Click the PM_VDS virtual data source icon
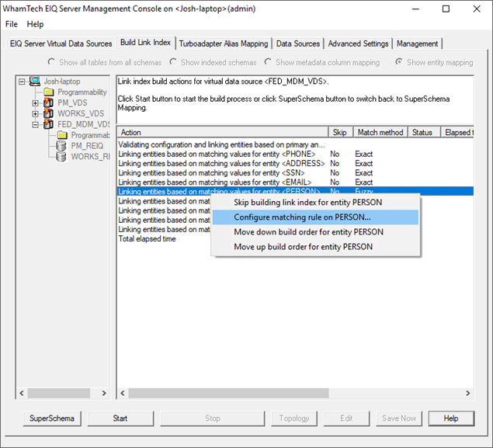The image size is (493, 448). (49, 103)
